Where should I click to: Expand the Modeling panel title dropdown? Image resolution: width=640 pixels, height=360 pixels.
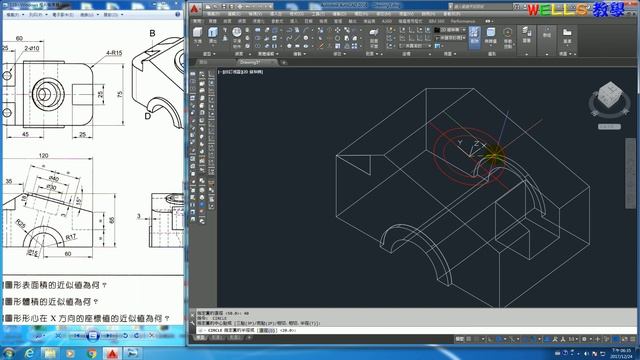(209, 54)
